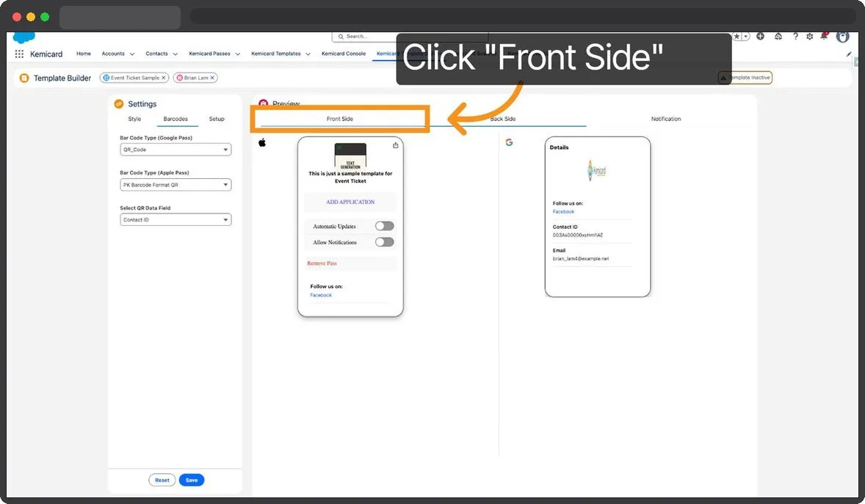Click the Contact ID value on Google pass

coord(578,235)
